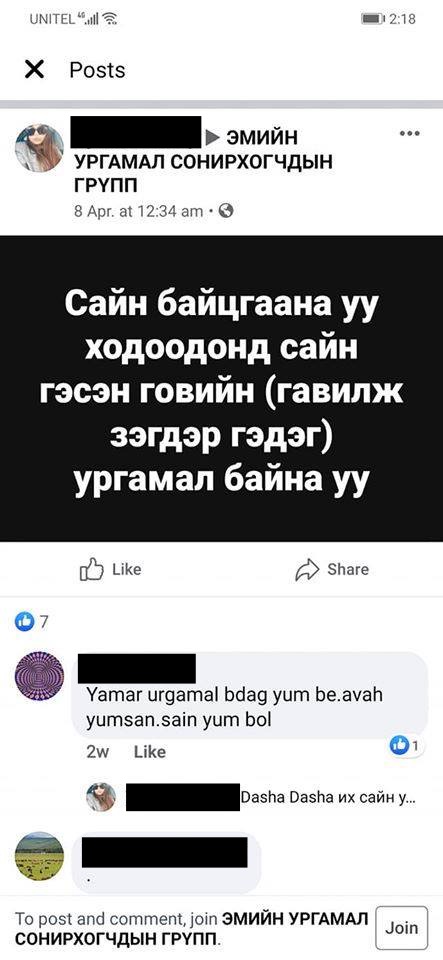Tap the 2w comment timestamp
443x960 pixels.
98,751
